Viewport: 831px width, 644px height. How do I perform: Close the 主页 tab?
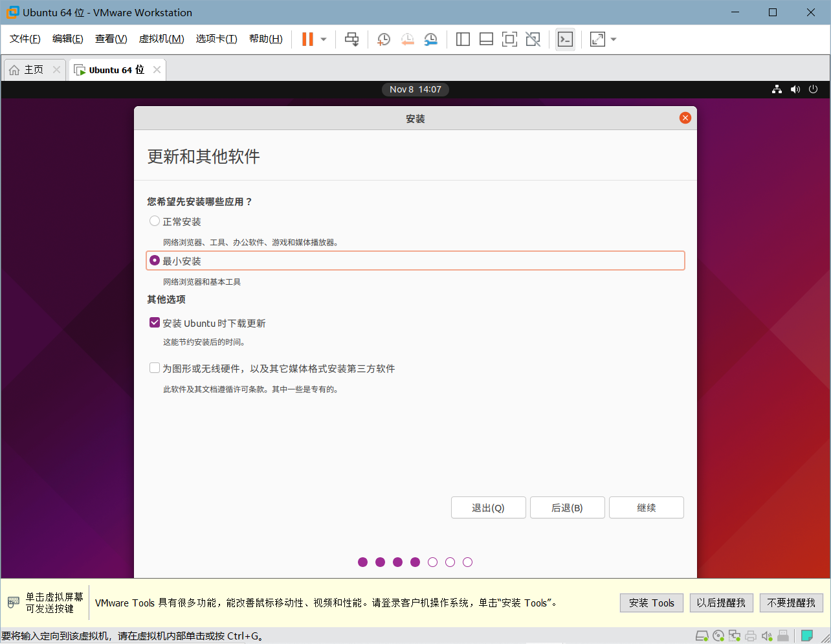57,70
